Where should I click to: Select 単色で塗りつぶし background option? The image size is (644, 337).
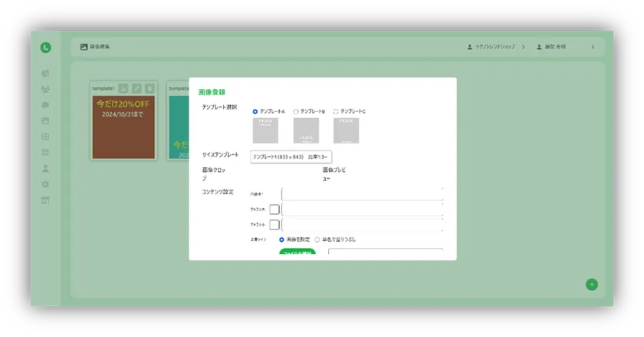point(317,240)
